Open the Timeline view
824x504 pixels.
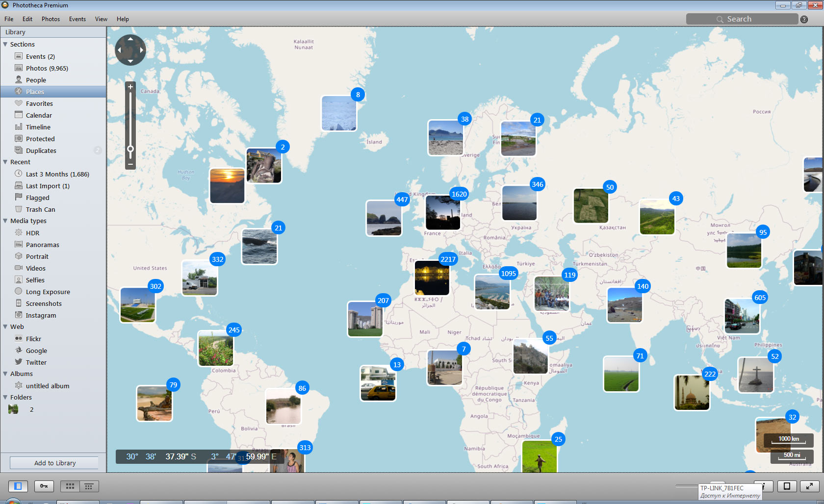[x=53, y=127]
